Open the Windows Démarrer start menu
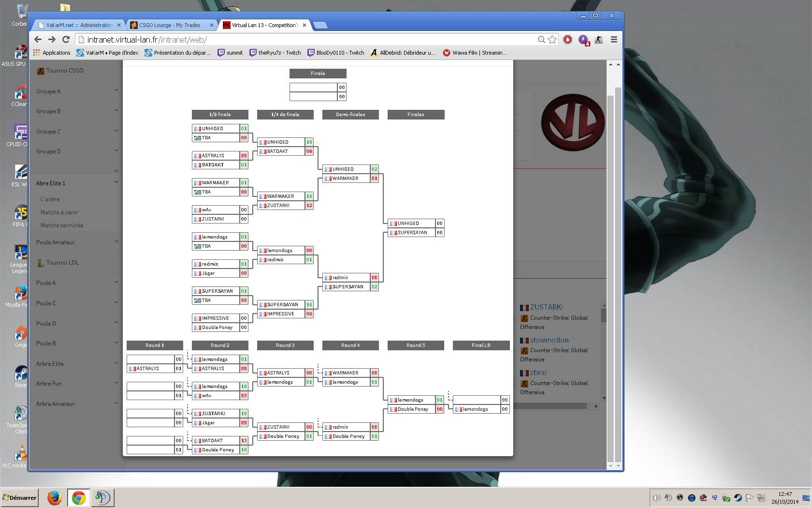Screen dimensions: 812x508 click(19, 497)
